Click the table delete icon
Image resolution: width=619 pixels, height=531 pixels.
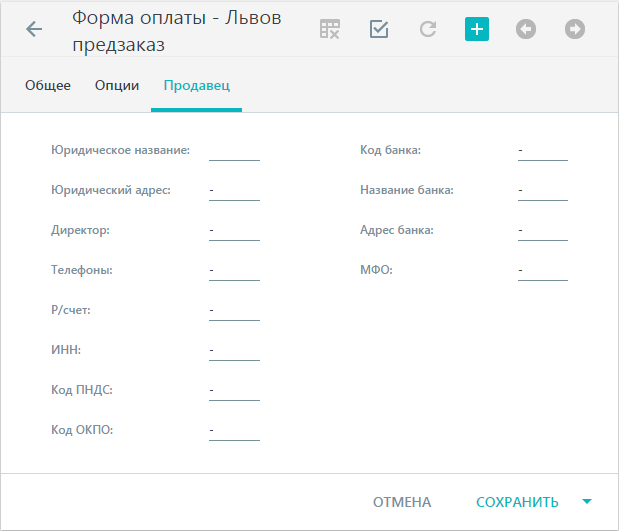coord(330,29)
